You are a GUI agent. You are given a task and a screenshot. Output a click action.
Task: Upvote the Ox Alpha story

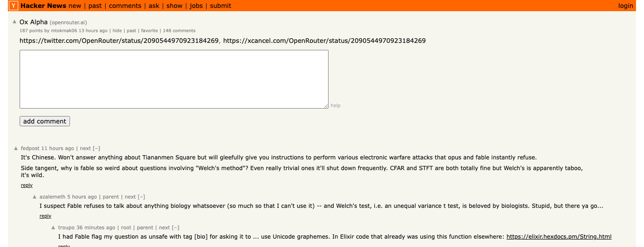pos(15,22)
